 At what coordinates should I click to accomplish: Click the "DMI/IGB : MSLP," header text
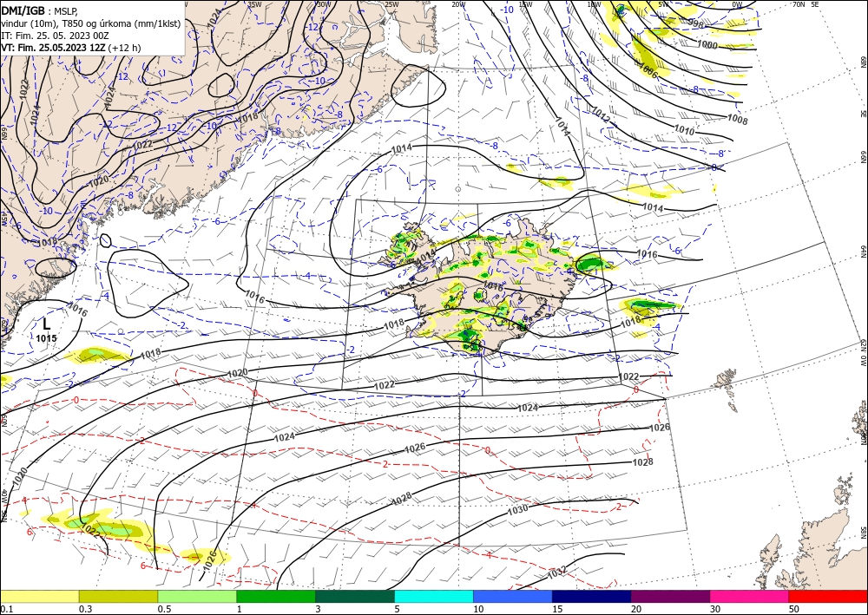(39, 10)
